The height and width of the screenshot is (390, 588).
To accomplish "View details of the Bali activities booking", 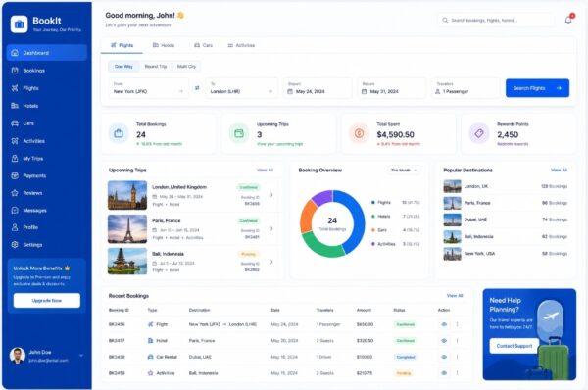I will pos(444,373).
